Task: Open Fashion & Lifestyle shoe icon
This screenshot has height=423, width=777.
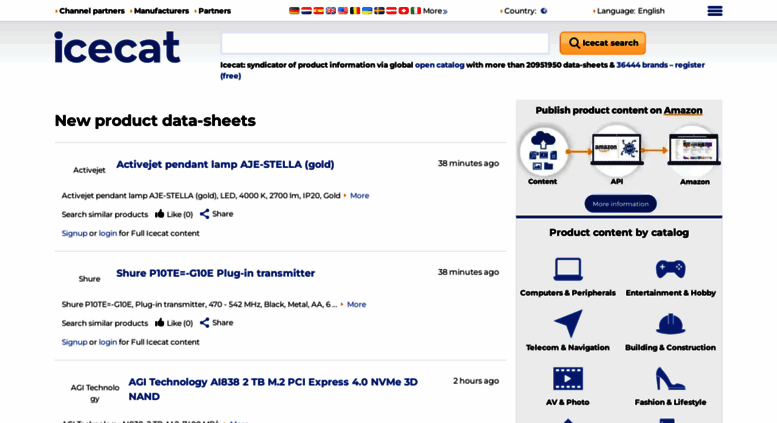Action: 670,378
